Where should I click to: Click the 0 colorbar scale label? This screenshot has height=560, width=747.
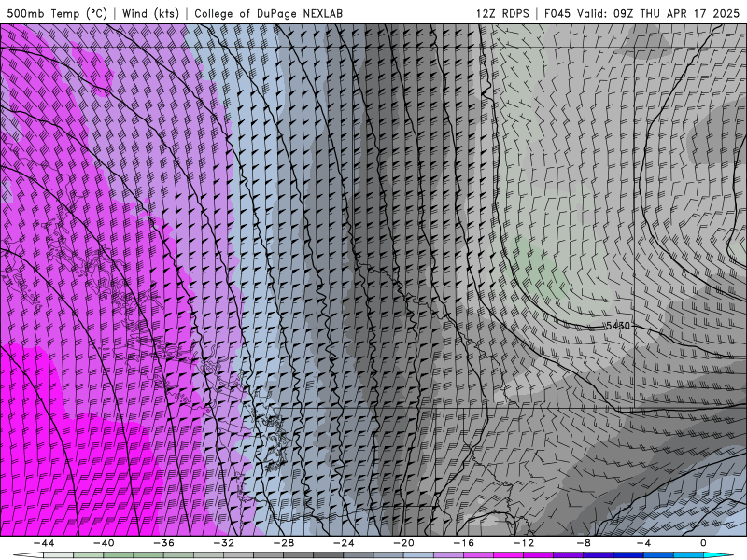[x=703, y=543]
